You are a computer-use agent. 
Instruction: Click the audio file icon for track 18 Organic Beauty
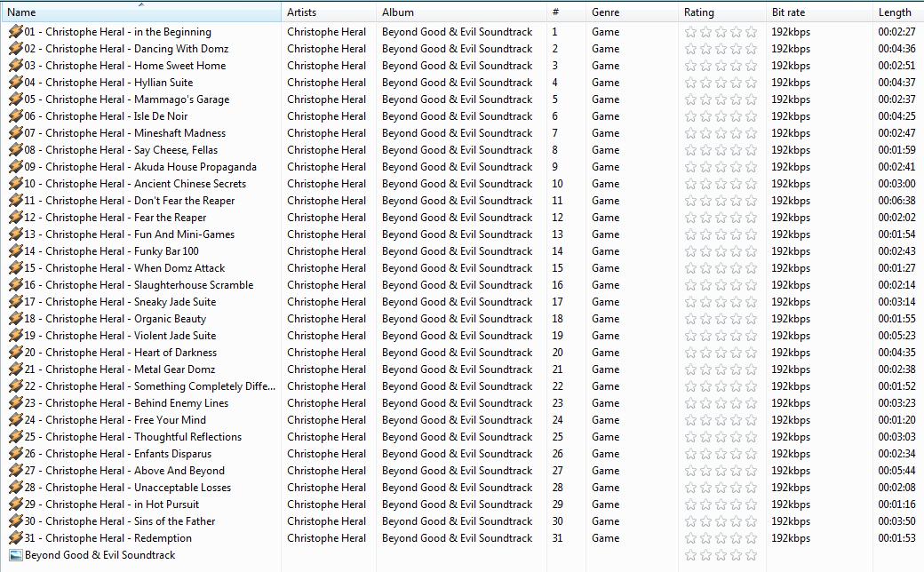(x=16, y=319)
